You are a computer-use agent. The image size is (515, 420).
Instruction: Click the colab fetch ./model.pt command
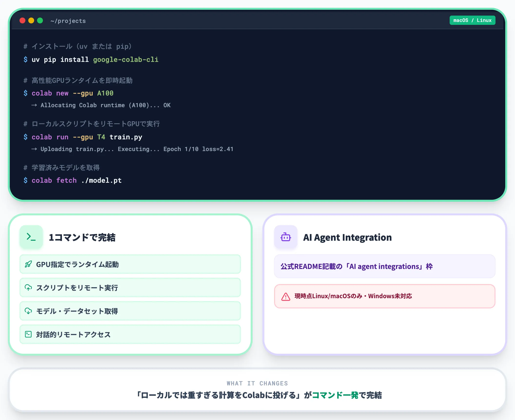(x=73, y=180)
